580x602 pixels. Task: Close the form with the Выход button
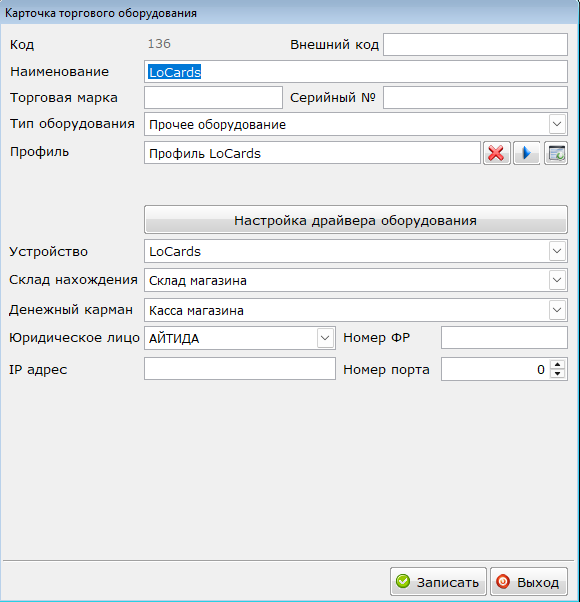pos(529,582)
